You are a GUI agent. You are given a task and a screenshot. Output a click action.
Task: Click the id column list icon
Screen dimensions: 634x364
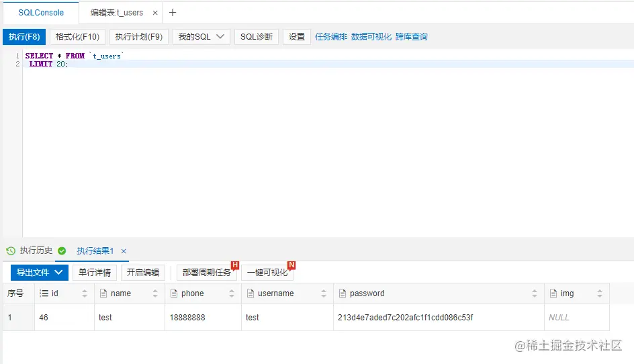point(44,293)
